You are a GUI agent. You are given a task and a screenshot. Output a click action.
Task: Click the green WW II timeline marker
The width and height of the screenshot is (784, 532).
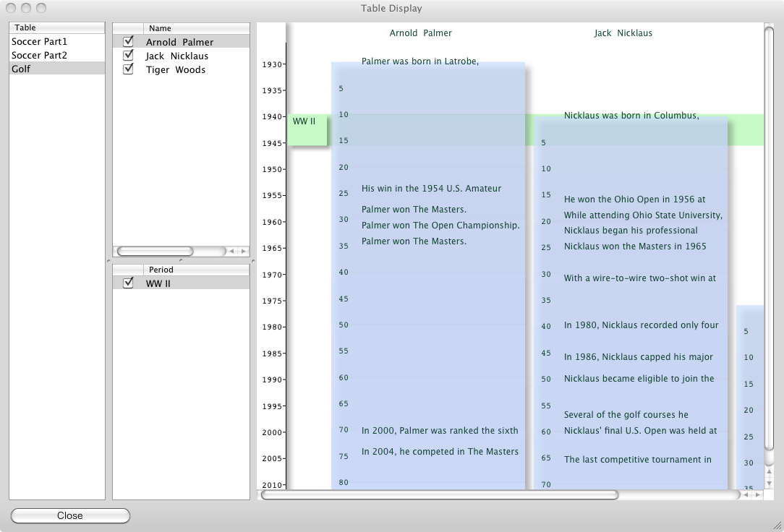307,130
